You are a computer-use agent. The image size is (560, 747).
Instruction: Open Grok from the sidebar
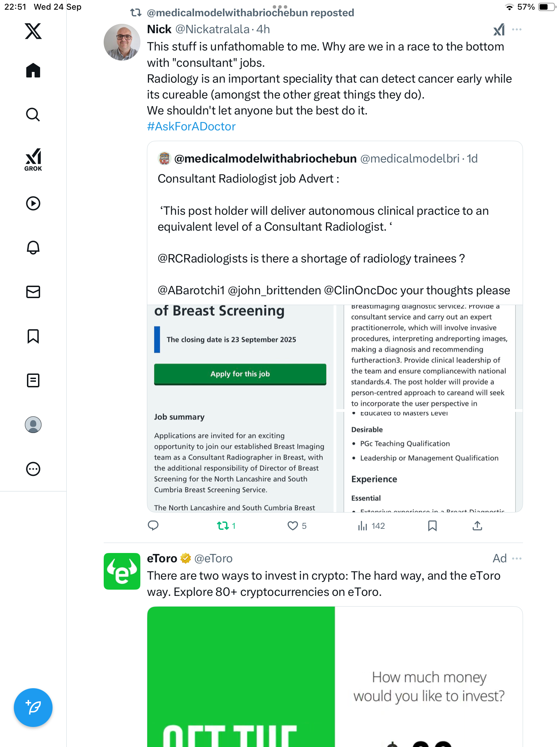click(x=33, y=160)
